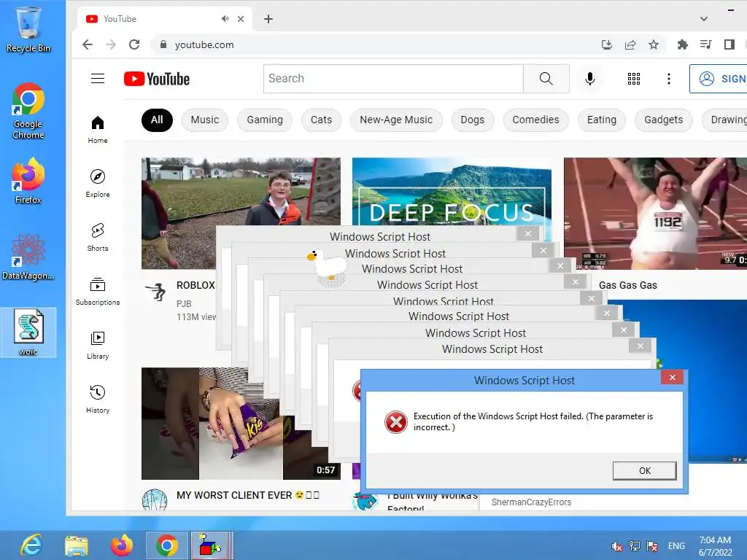Close the front Windows Script Host dialog
Viewport: 747px width, 560px height.
672,378
